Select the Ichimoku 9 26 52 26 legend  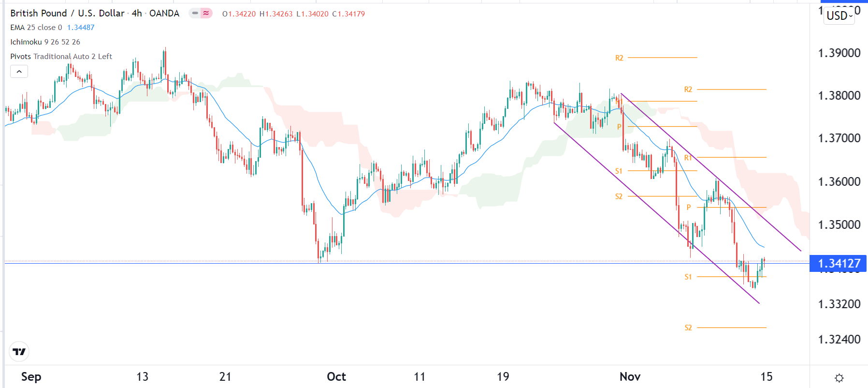tap(45, 42)
